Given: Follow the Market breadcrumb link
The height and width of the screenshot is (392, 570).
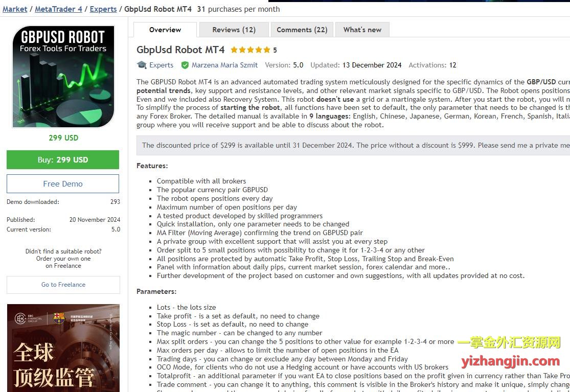Looking at the screenshot, I should coord(15,9).
